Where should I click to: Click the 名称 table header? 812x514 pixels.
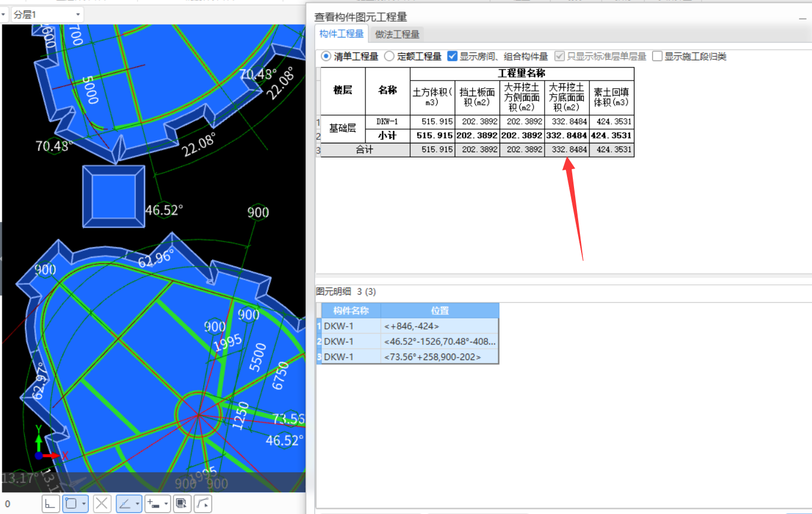pyautogui.click(x=388, y=90)
